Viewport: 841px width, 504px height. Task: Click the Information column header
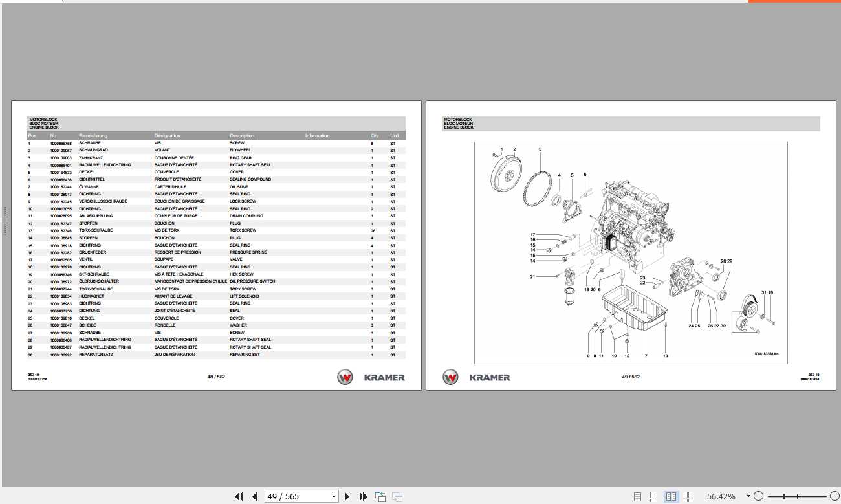[x=317, y=136]
